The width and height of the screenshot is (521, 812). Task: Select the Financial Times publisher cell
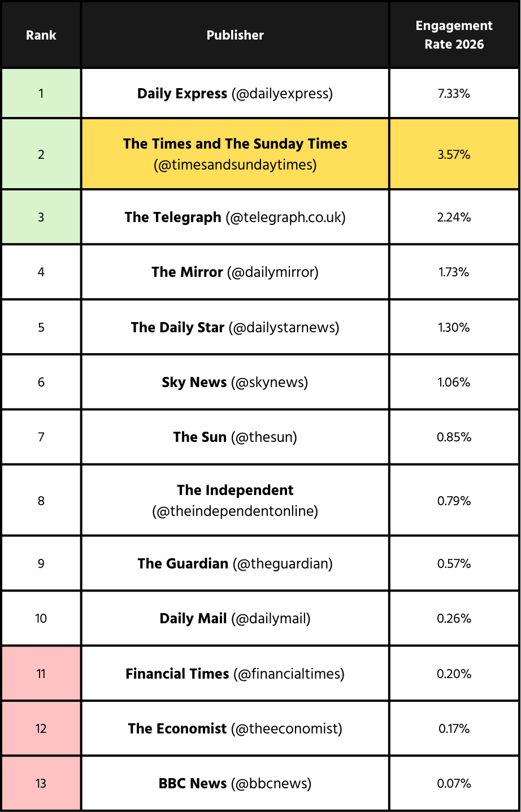235,674
